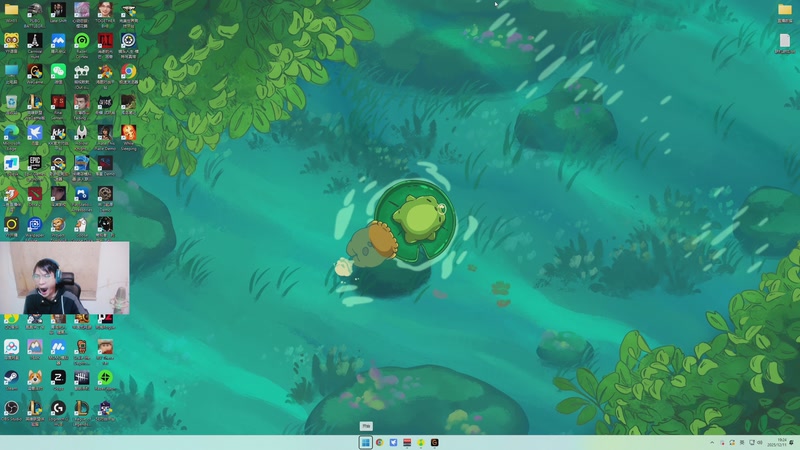Open the red-black app on taskbar
The width and height of the screenshot is (800, 450).
[407, 442]
